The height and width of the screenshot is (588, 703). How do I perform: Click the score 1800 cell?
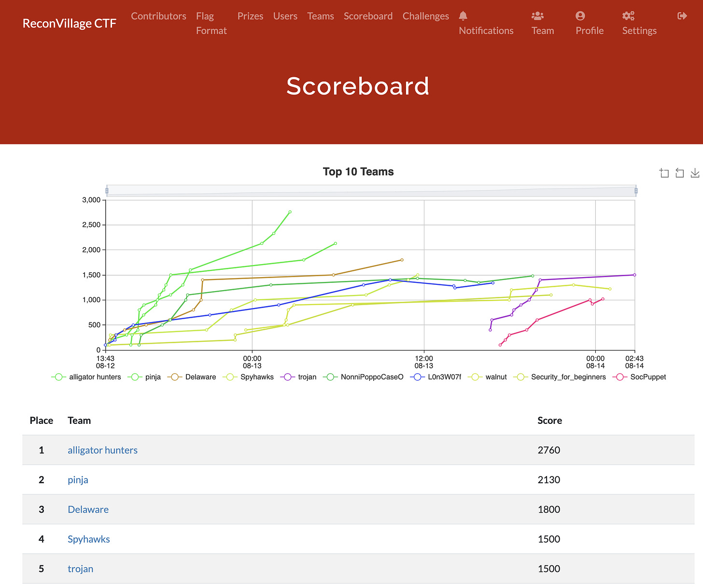549,509
